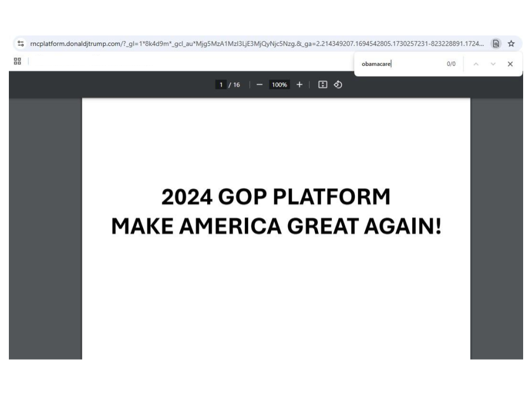532x399 pixels.
Task: Click the 'obamacare' find text field
Action: coord(399,64)
